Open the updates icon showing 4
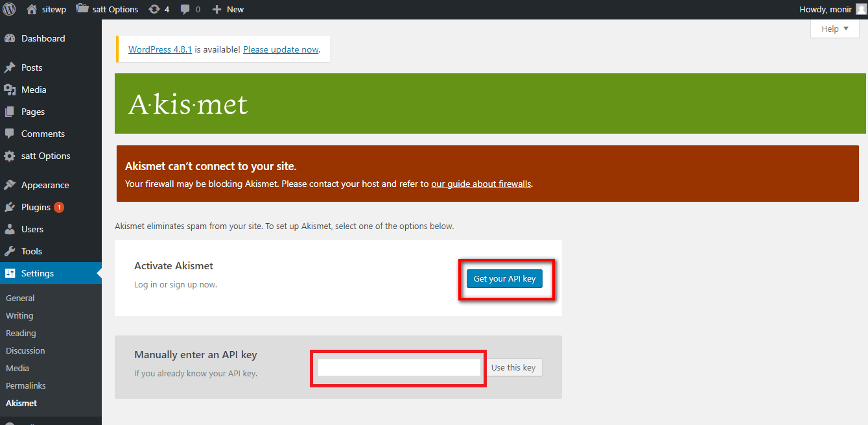868x425 pixels. coord(154,9)
